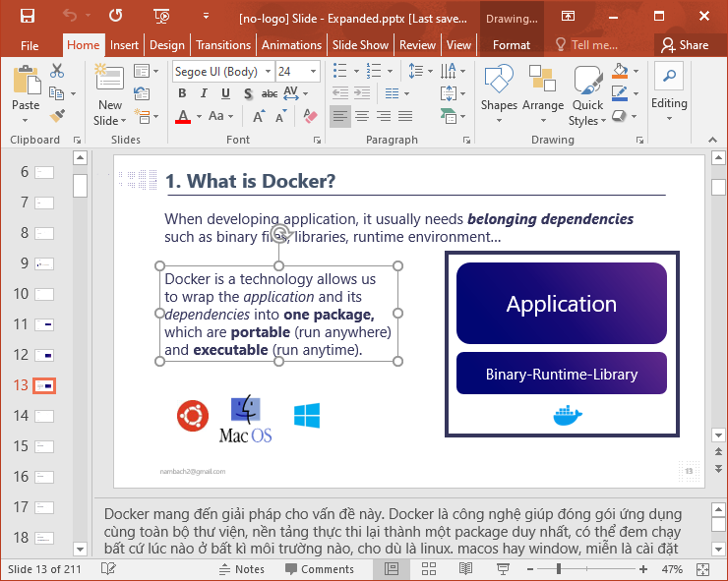Click the Cut scissors icon
728x581 pixels.
point(57,71)
